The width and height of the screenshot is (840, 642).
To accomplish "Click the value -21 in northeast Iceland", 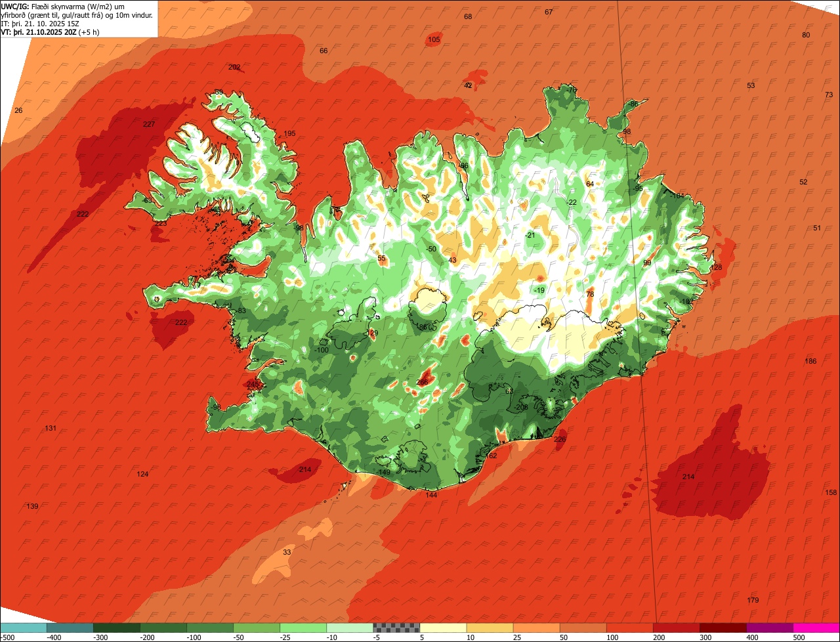I will [530, 235].
